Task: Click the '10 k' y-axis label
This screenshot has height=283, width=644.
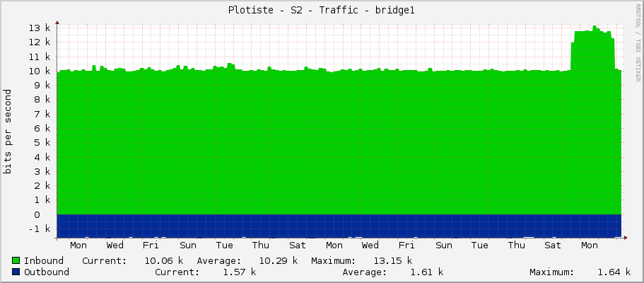Action: (x=40, y=71)
